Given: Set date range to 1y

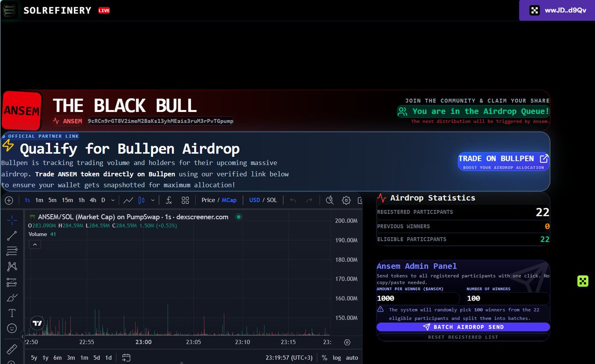Looking at the screenshot, I should [46, 358].
